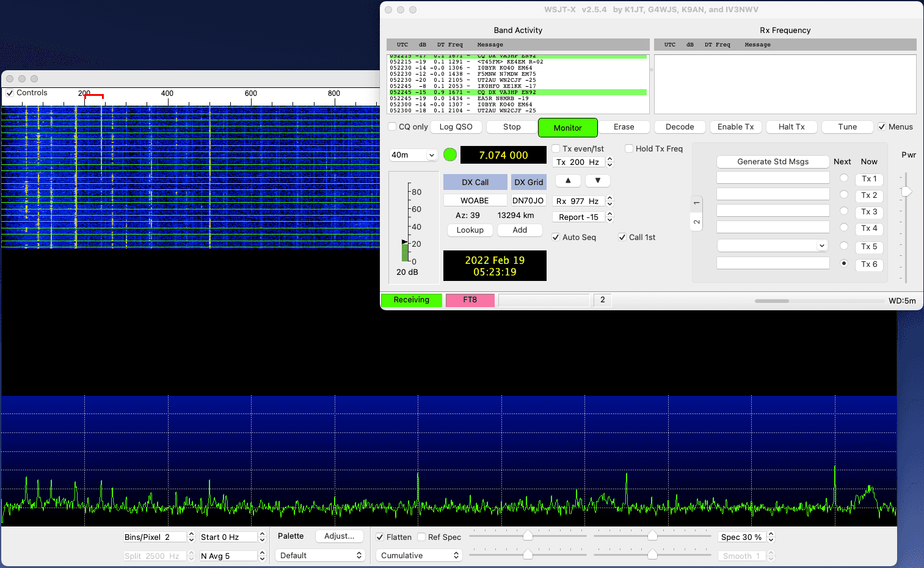Disable Auto Seq checkbox
This screenshot has width=924, height=568.
(556, 237)
